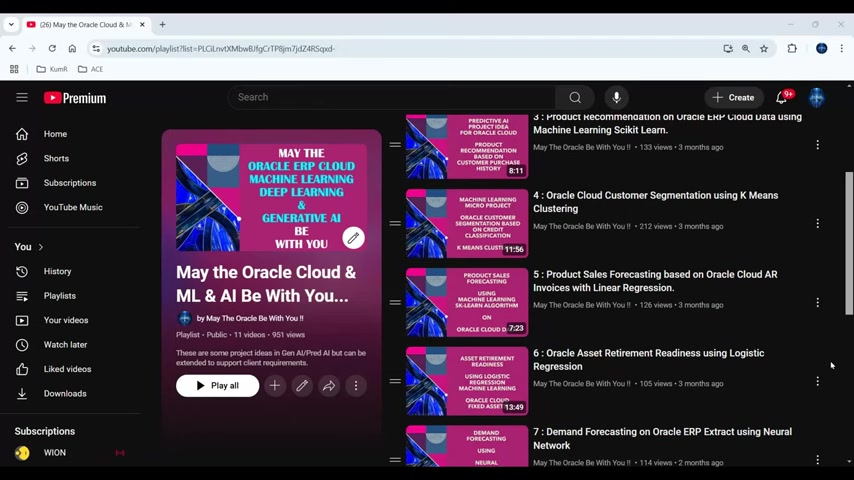Open video title 4 Oracle Cloud Customer Segmentation
This screenshot has height=480, width=854.
[655, 202]
